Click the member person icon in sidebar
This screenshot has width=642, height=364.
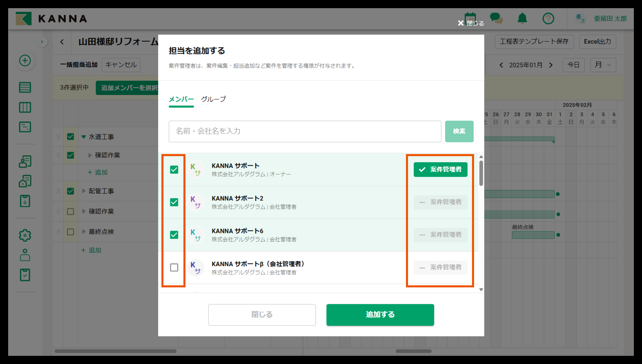(25, 255)
